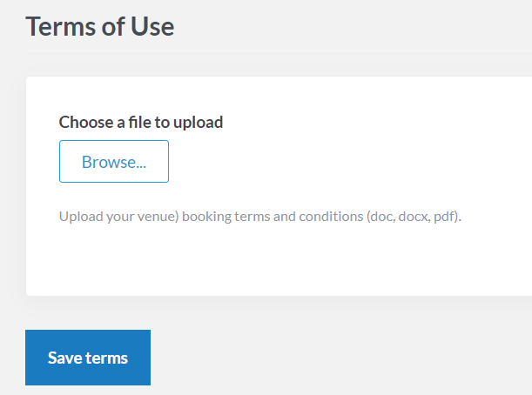Click the Save terms button
Screen dimensions: 532x395
point(88,358)
